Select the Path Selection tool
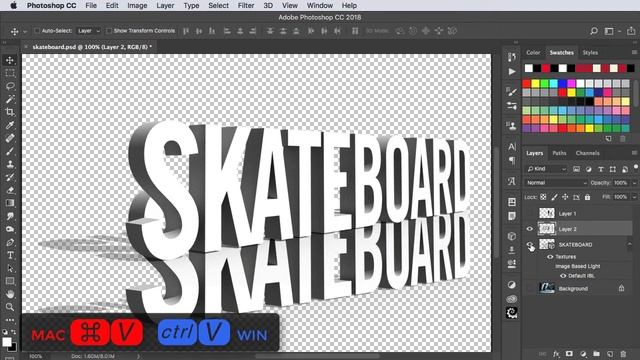This screenshot has width=640, height=360. pyautogui.click(x=10, y=268)
